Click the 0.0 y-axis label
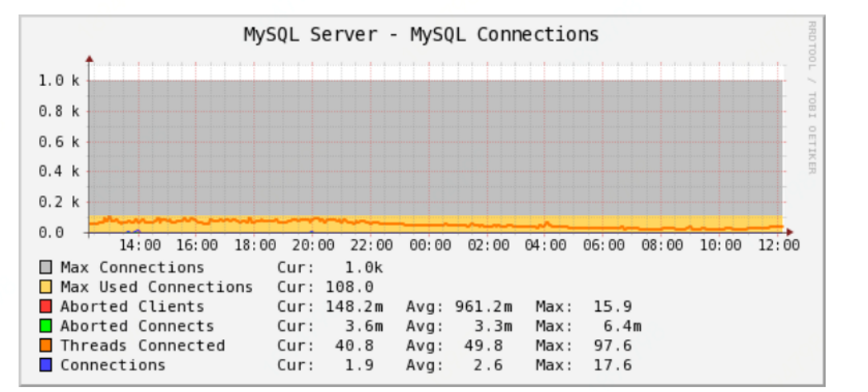Image resolution: width=868 pixels, height=392 pixels. tap(50, 232)
